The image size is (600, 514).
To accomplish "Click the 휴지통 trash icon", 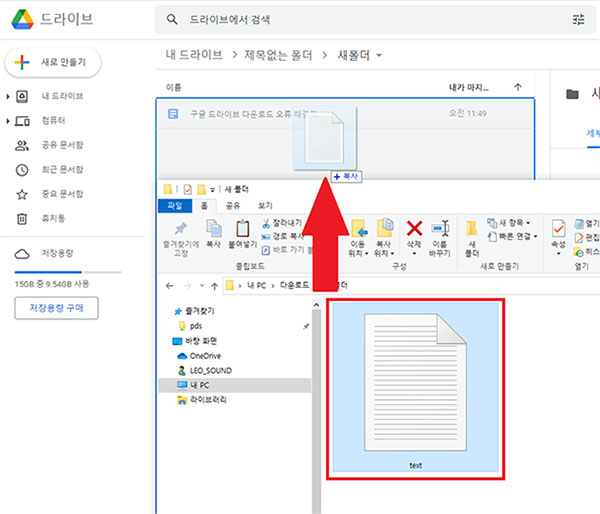I will 22,219.
